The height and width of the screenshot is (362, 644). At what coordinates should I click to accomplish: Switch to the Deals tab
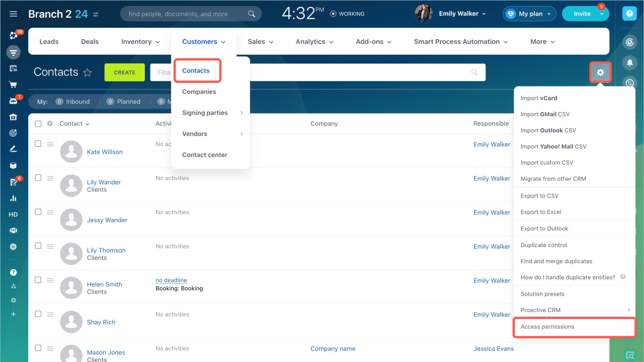[90, 42]
